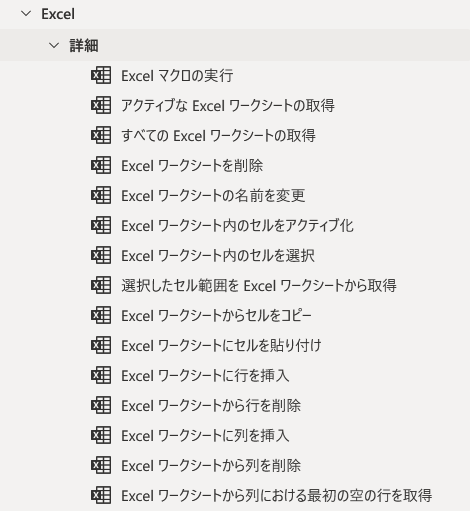Click the Excel group header label
This screenshot has height=511, width=470.
click(58, 14)
